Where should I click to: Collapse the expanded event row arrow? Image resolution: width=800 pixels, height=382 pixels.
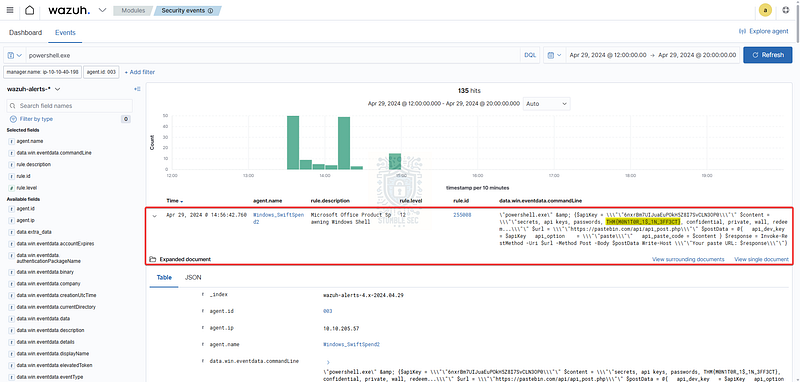point(155,216)
